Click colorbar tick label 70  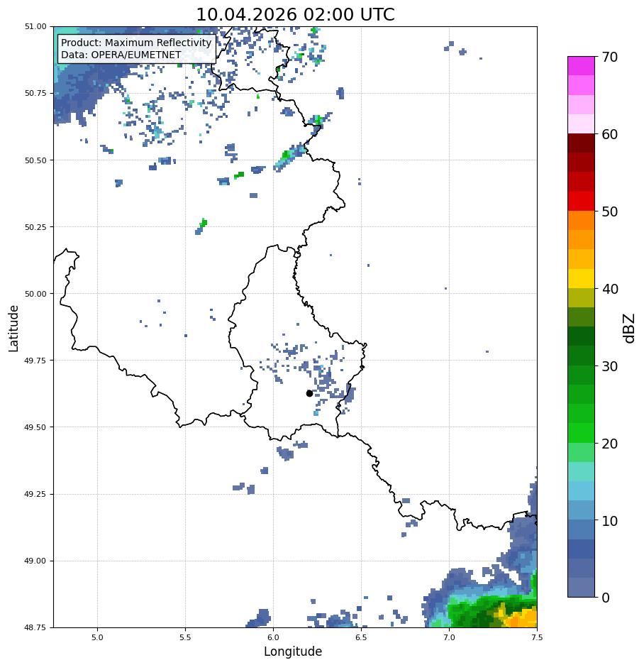coord(610,57)
